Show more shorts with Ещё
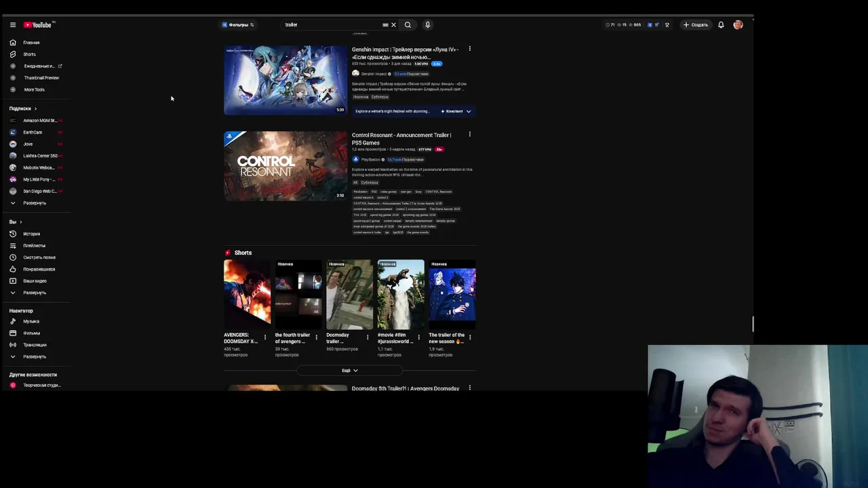The image size is (868, 488). (x=350, y=371)
